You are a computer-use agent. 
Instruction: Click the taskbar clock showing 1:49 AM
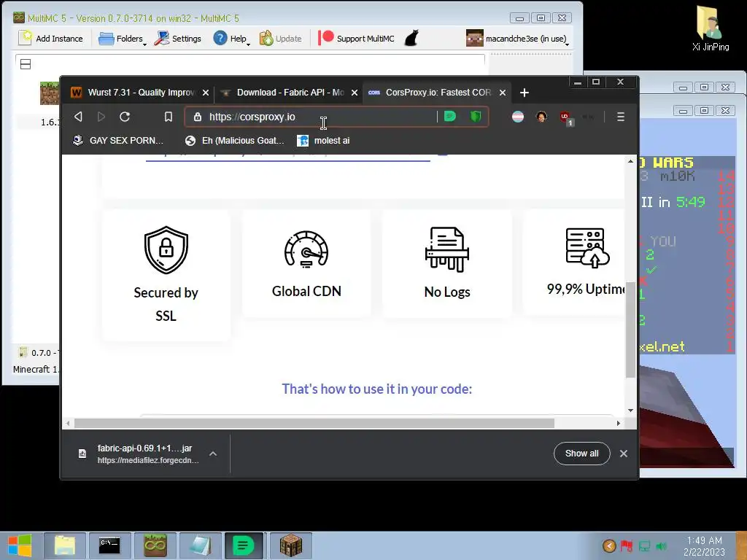704,546
